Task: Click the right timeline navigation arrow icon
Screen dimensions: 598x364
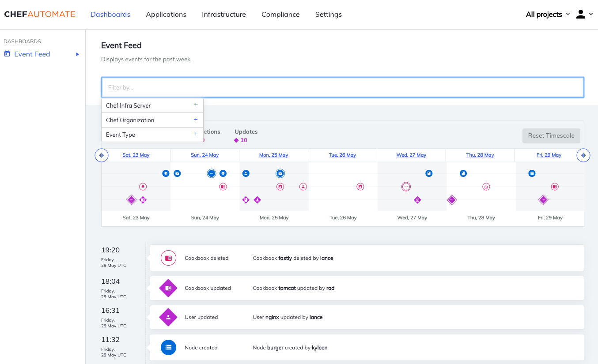Action: [x=583, y=155]
